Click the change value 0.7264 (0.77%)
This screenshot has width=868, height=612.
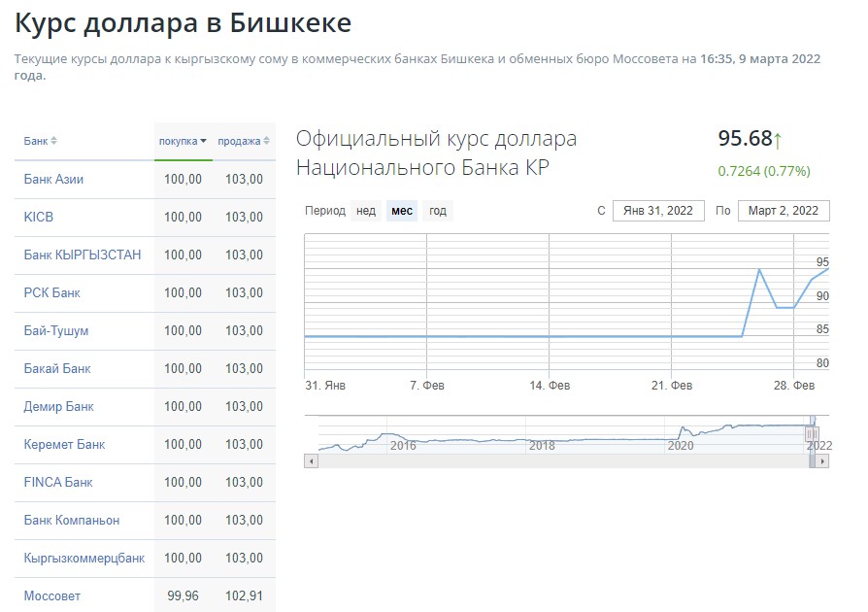click(764, 171)
